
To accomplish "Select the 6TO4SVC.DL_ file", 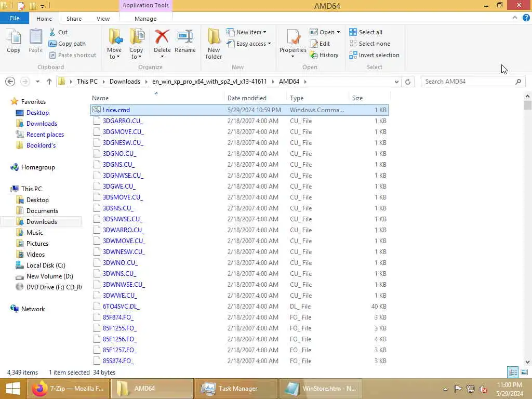I will 239,307.
